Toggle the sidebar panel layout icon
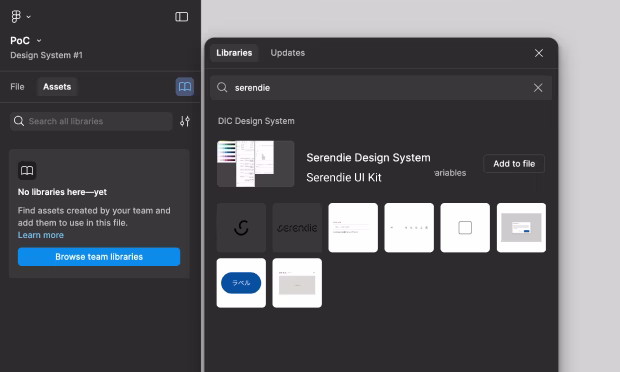 point(181,17)
